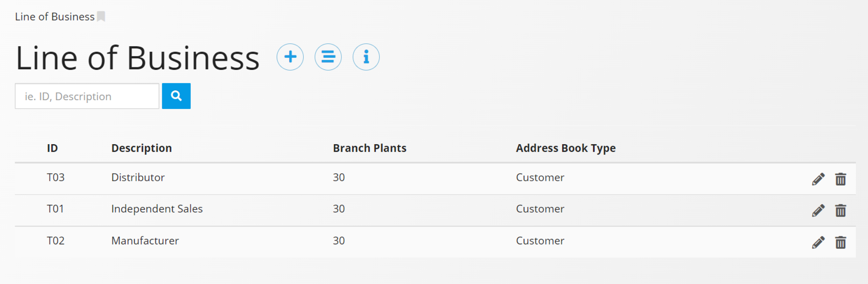Sort by the Branch Plants column header
Viewport: 868px width, 284px height.
(x=370, y=148)
